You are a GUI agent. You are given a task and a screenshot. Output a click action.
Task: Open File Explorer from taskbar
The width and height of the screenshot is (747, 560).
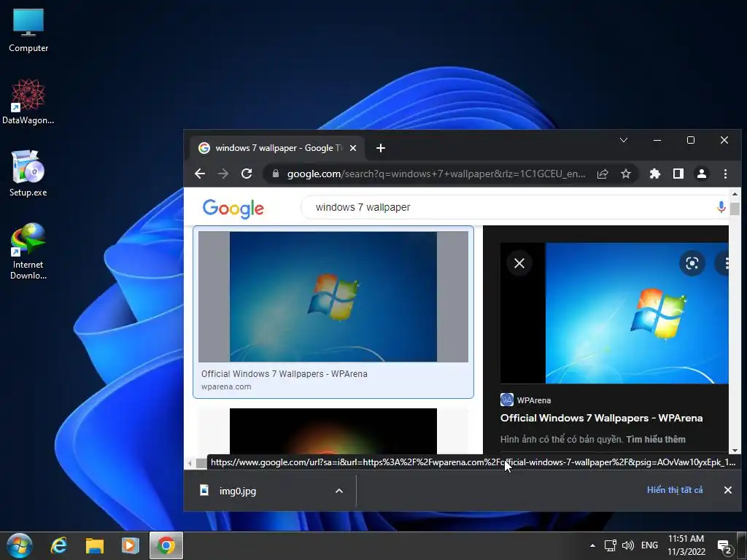[x=95, y=545]
